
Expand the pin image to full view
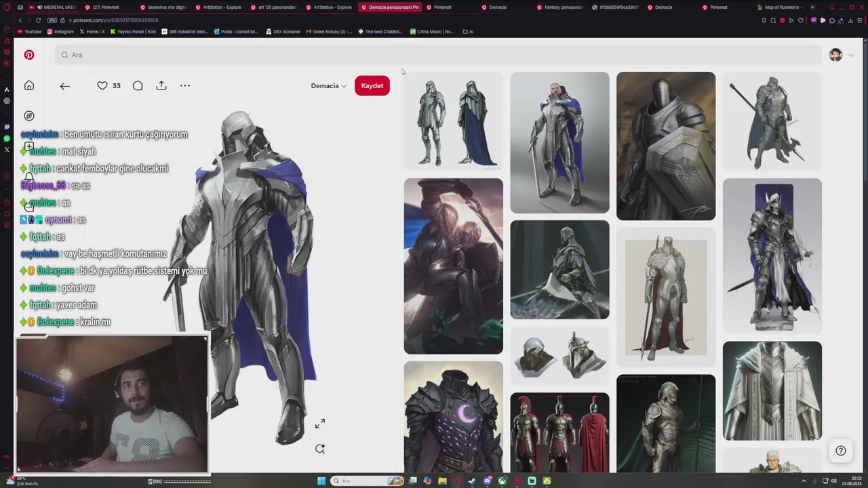click(x=320, y=423)
